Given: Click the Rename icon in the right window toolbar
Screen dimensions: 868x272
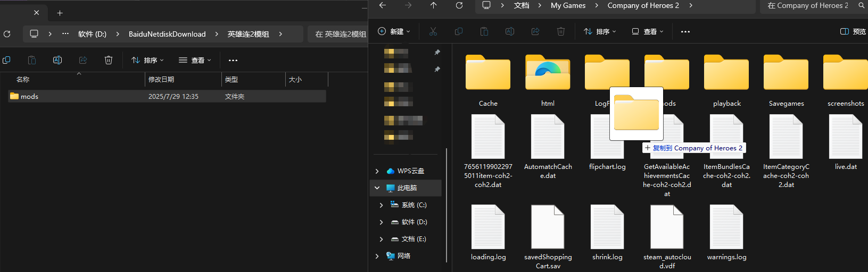Looking at the screenshot, I should (x=510, y=31).
